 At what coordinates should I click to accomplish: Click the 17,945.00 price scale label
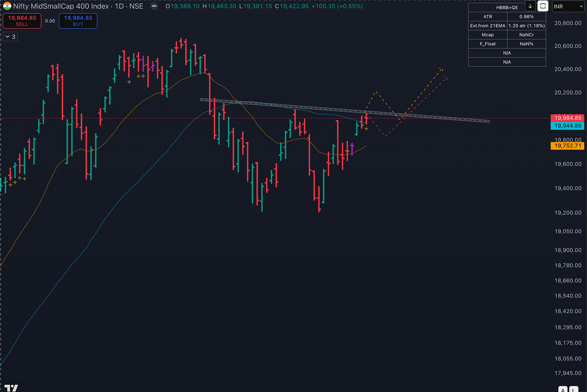coord(568,373)
